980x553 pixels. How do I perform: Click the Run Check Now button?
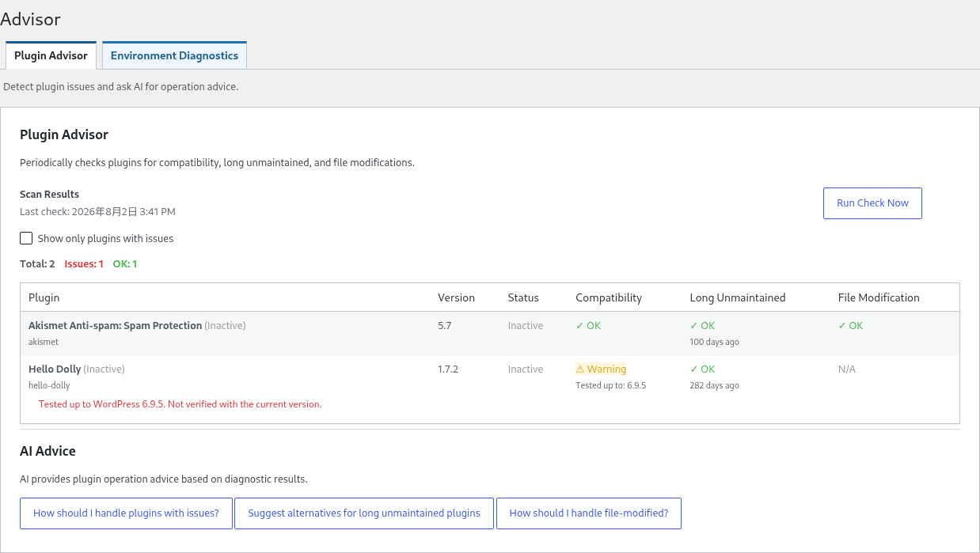coord(872,203)
